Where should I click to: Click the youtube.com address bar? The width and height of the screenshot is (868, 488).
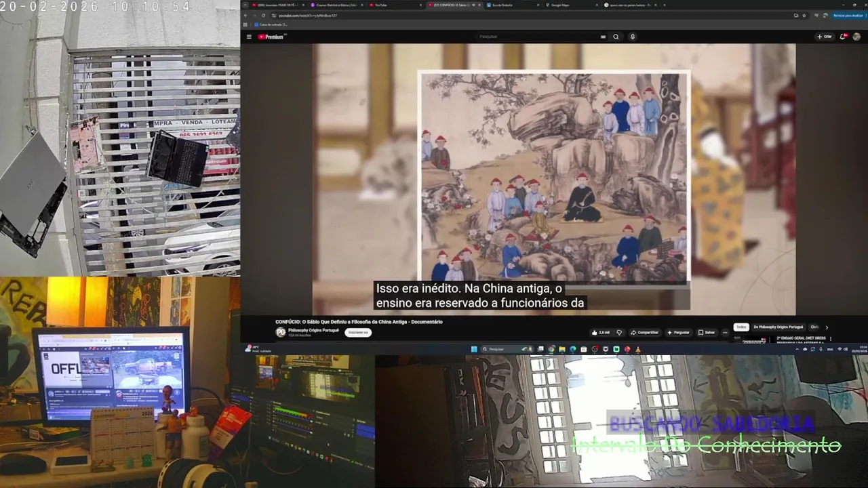point(529,16)
